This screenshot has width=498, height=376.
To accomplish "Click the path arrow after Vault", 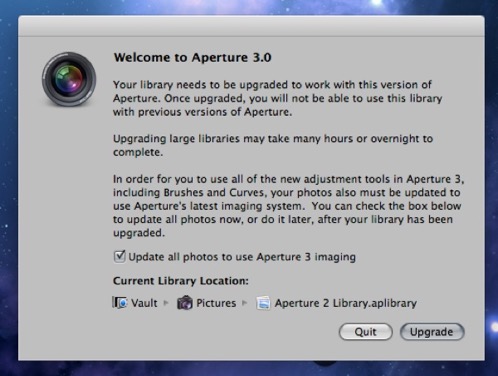I will (x=166, y=303).
